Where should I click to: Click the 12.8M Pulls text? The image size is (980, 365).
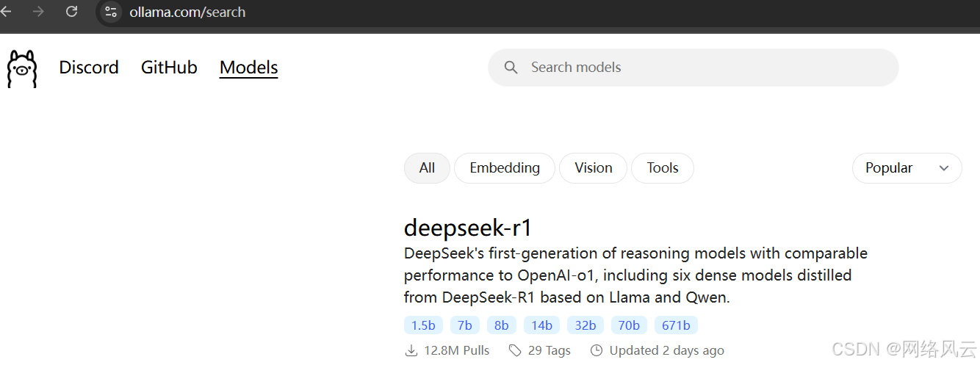tap(457, 350)
